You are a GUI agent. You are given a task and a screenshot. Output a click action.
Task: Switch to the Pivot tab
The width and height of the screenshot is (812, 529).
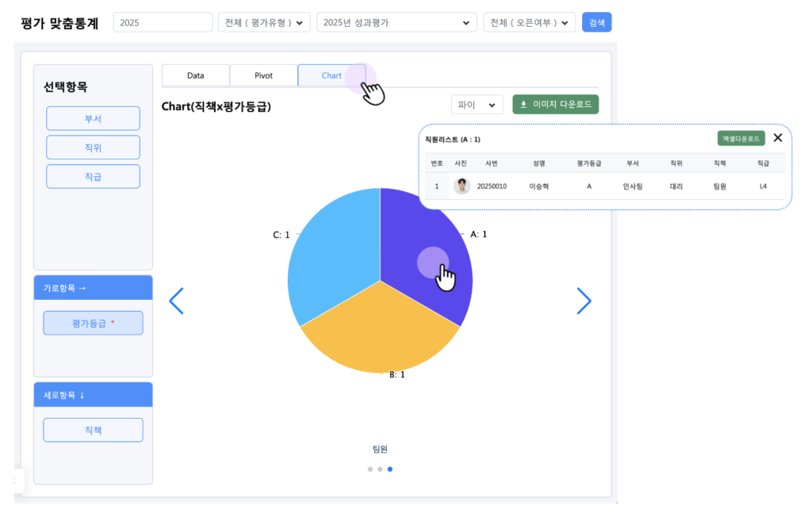click(x=263, y=75)
